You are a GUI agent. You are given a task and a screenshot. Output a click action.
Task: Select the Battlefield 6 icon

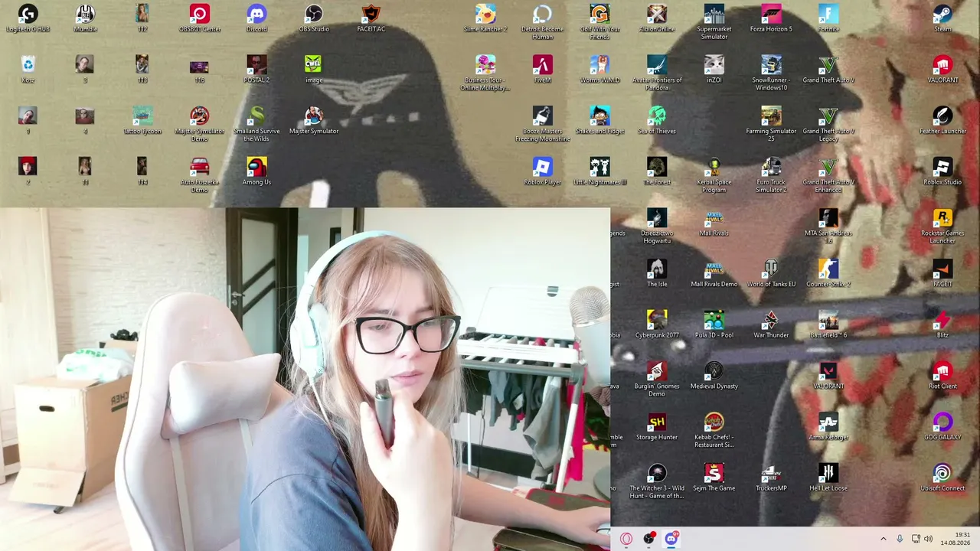pos(828,324)
